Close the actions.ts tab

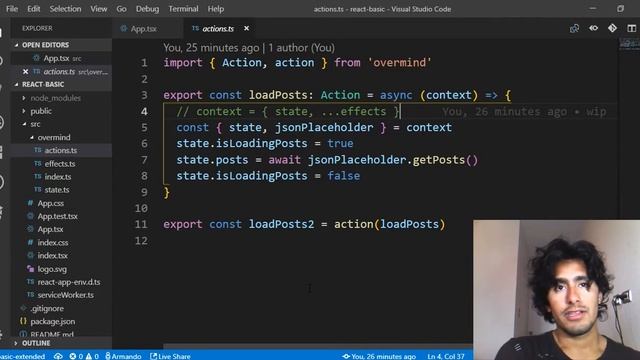[246, 28]
